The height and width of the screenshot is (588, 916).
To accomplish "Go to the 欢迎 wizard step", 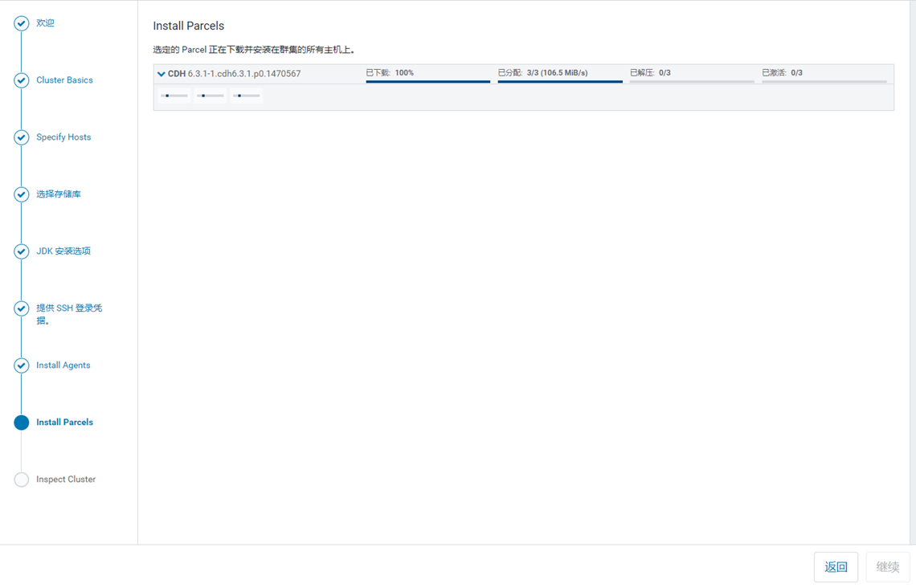I will click(x=45, y=23).
